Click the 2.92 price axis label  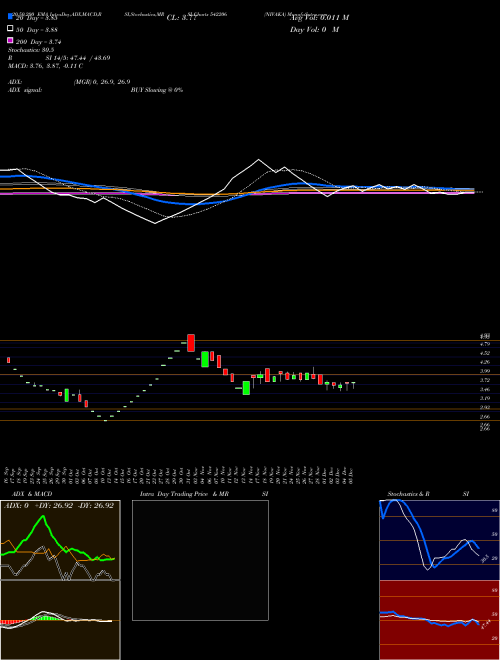click(x=485, y=407)
